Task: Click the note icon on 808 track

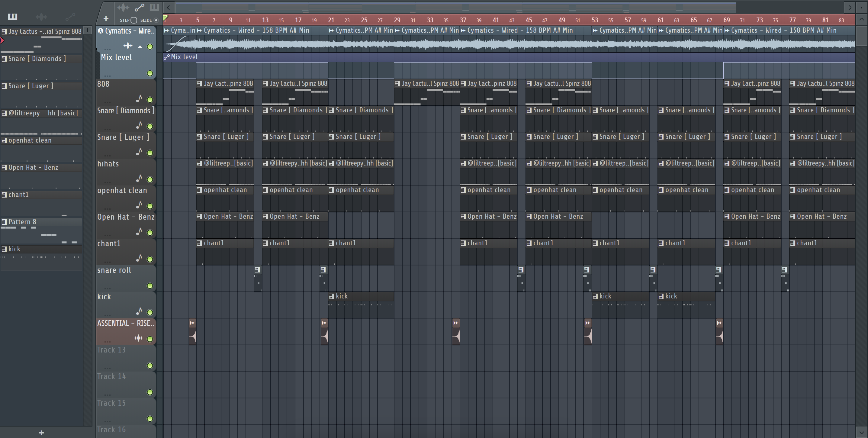Action: coord(139,98)
